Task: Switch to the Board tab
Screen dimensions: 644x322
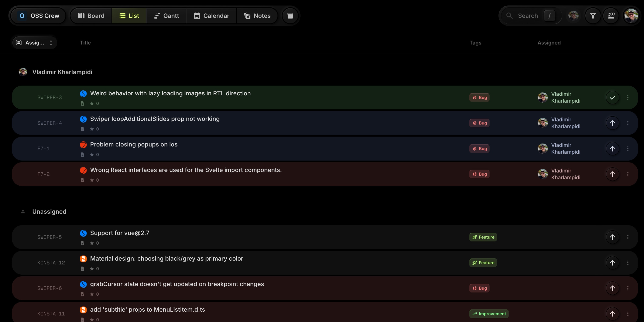Action: (91, 16)
